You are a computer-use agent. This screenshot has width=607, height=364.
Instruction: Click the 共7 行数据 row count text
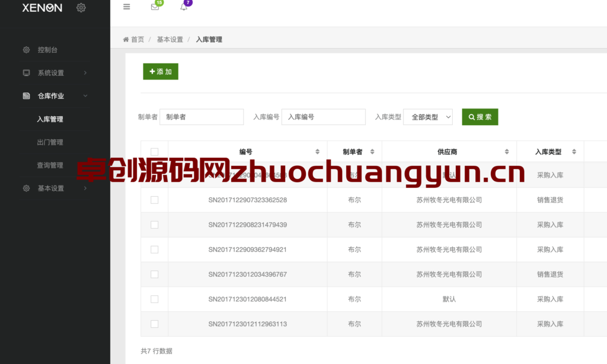tap(156, 351)
